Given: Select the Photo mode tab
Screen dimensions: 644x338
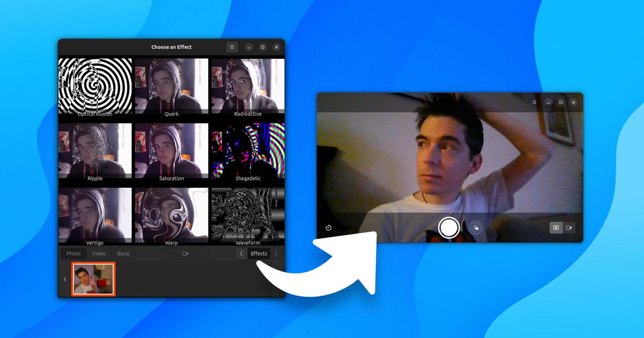Looking at the screenshot, I should tap(73, 253).
